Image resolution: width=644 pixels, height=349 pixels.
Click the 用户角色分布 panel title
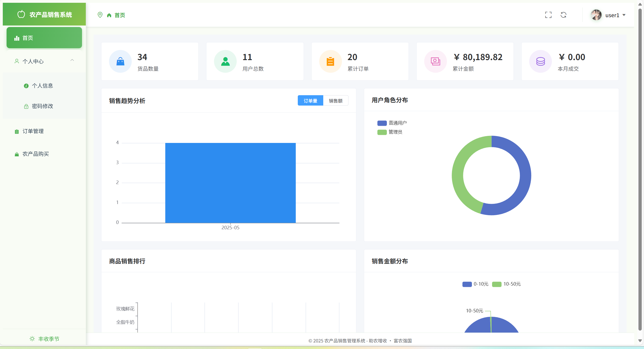pyautogui.click(x=390, y=100)
